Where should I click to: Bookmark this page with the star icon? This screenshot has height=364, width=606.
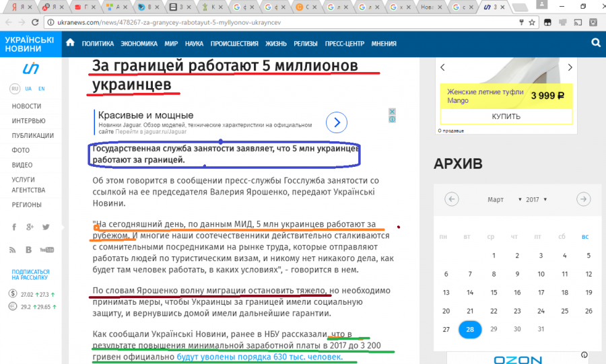coord(532,22)
